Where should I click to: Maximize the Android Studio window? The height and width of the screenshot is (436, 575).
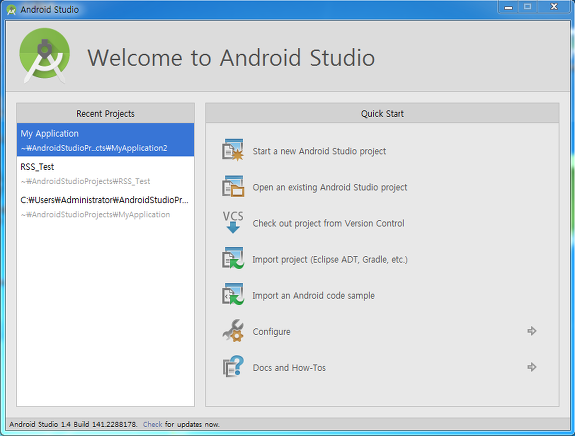click(x=527, y=7)
